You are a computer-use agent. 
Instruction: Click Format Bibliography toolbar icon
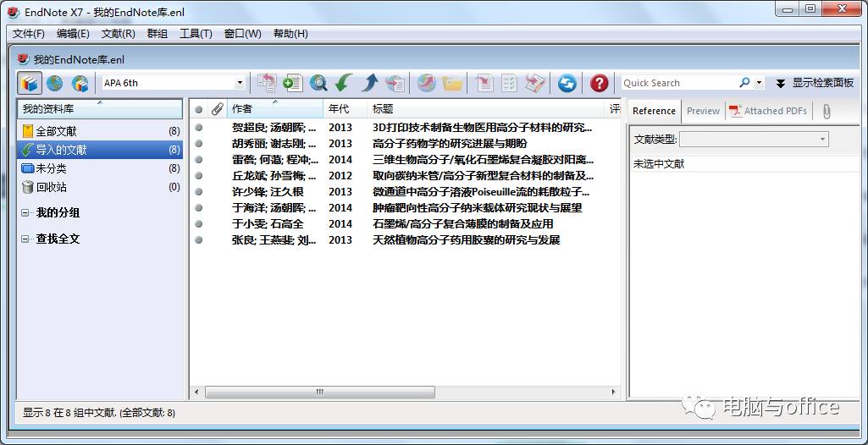pos(509,84)
